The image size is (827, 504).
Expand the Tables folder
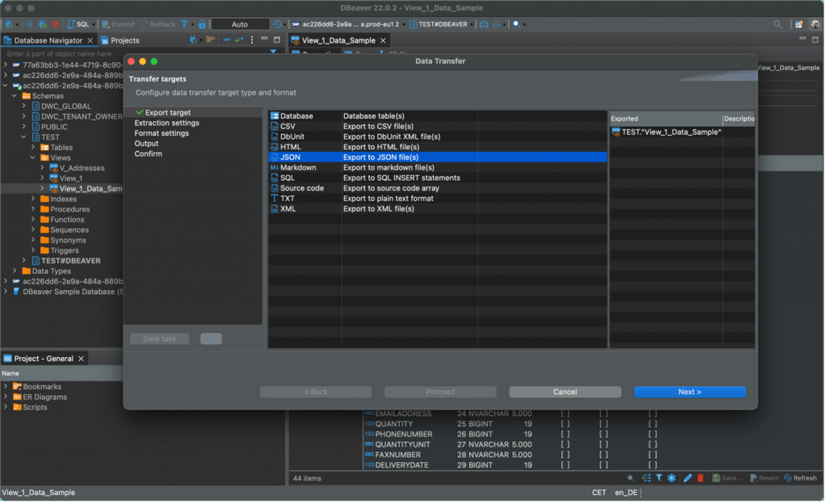(x=33, y=148)
